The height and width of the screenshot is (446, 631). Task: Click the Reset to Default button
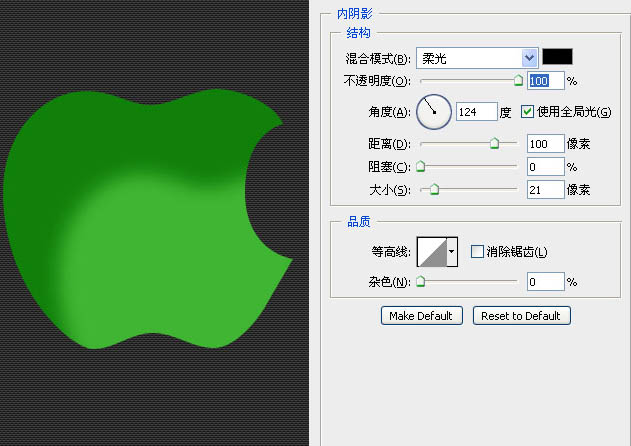522,316
